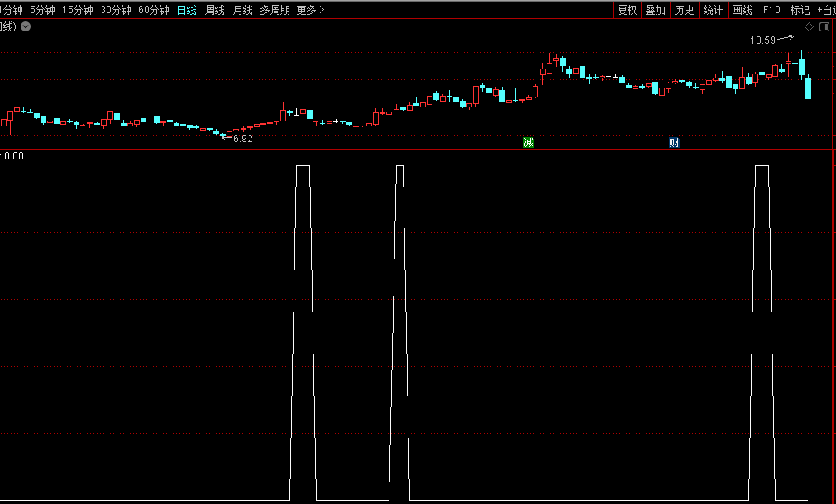Viewport: 836px width, 504px height.
Task: Open the 多周期 multi-period view
Action: 275,10
